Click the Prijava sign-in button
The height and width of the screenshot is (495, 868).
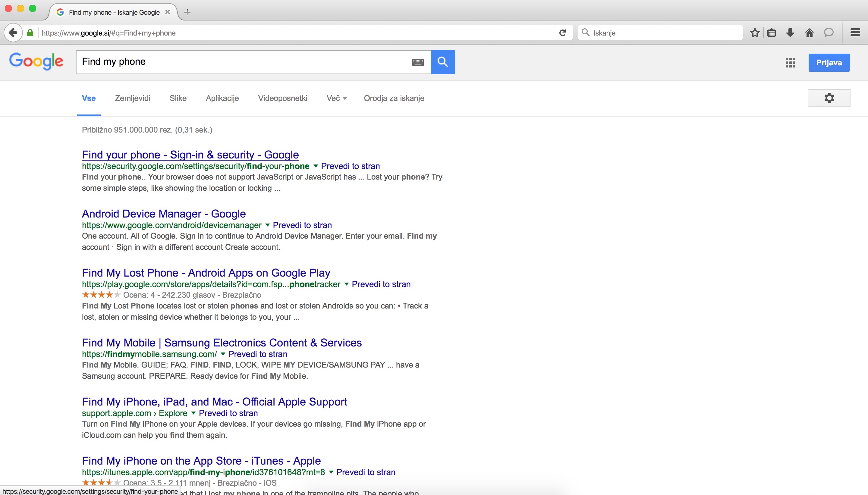click(829, 63)
